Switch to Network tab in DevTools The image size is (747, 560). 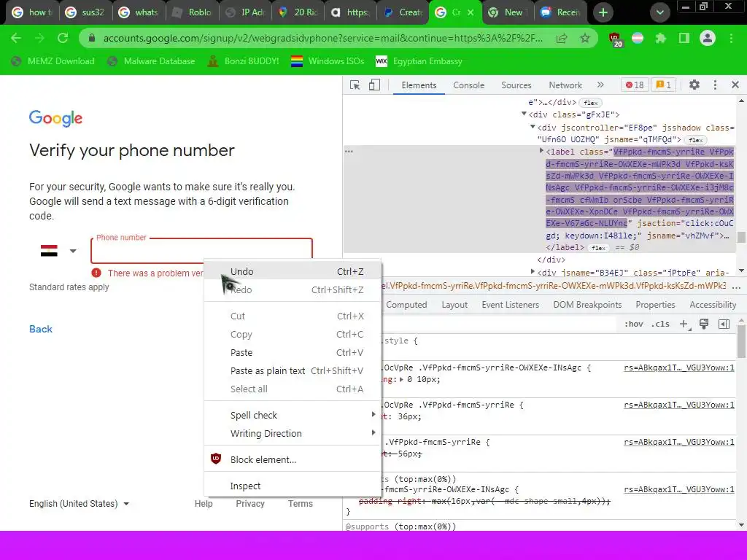(565, 85)
